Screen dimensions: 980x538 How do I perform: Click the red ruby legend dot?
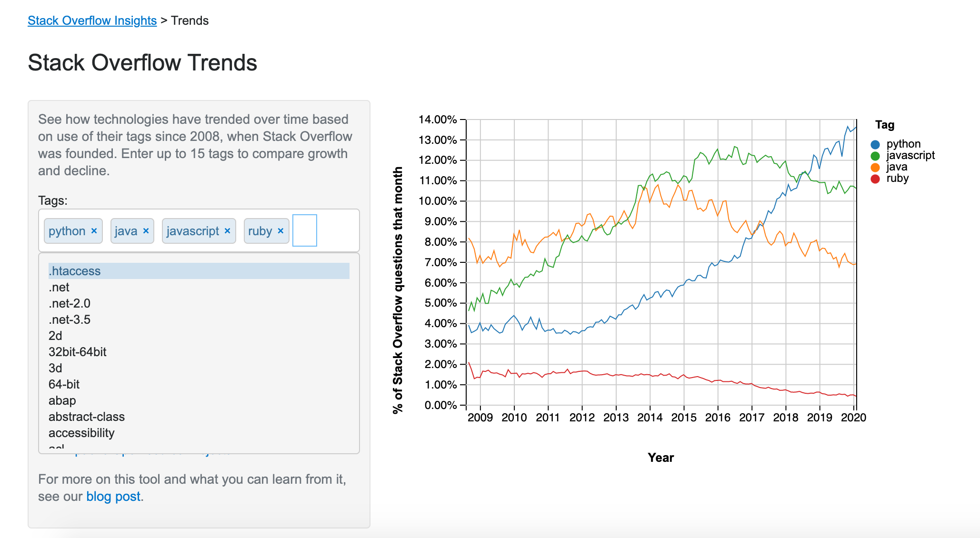click(x=875, y=179)
